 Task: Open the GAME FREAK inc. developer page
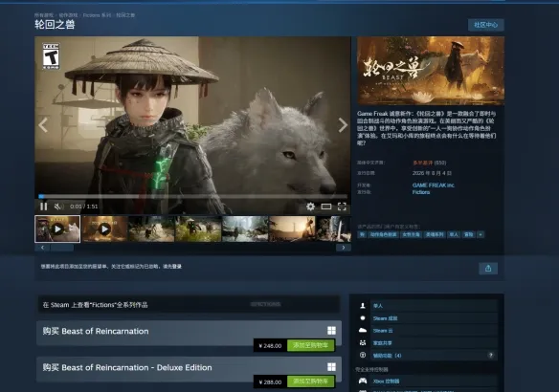tap(434, 185)
